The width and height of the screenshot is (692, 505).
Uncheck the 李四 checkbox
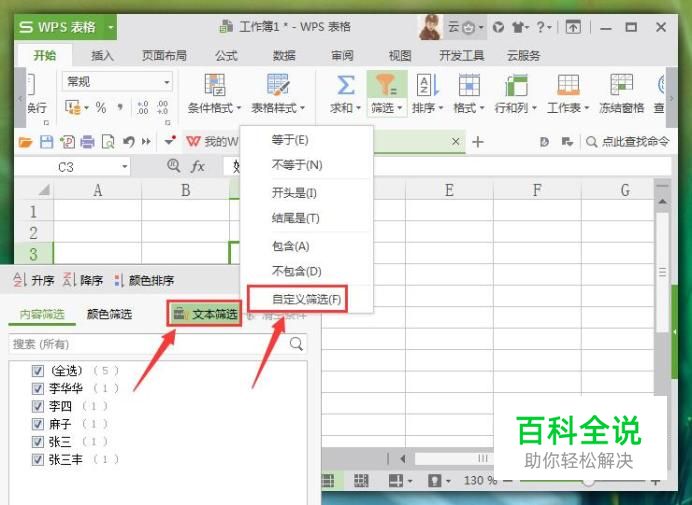click(x=38, y=406)
